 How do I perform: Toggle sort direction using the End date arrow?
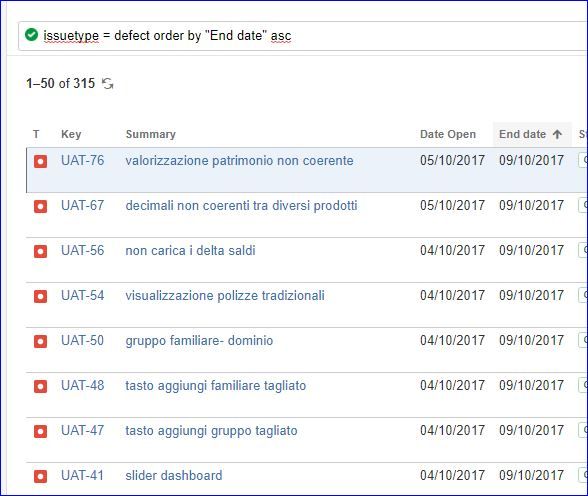(557, 134)
